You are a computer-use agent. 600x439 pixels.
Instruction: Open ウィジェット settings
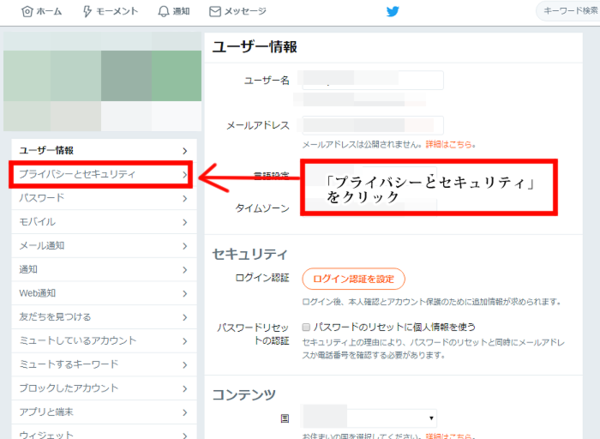pos(104,432)
